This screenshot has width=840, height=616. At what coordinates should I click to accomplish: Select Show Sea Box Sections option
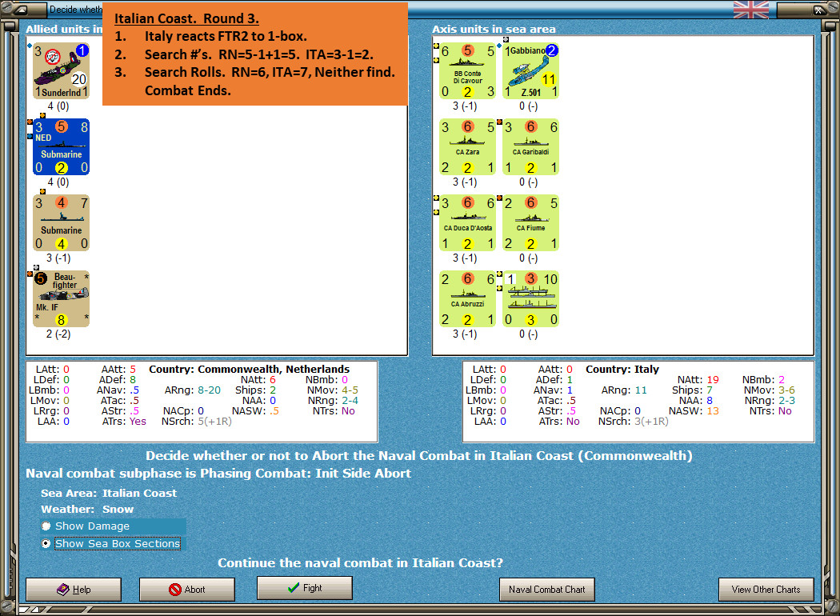tap(46, 543)
